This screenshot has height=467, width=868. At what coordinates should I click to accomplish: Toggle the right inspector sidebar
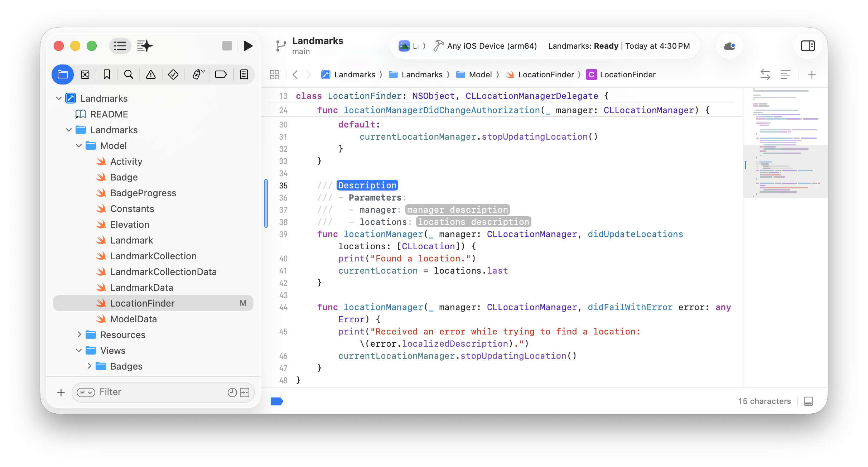[808, 46]
